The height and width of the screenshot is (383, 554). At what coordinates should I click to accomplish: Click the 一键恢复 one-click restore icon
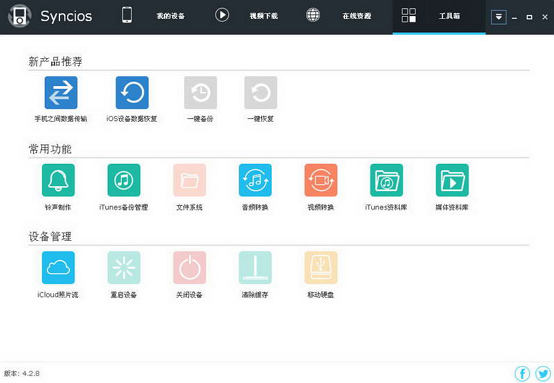pos(261,93)
